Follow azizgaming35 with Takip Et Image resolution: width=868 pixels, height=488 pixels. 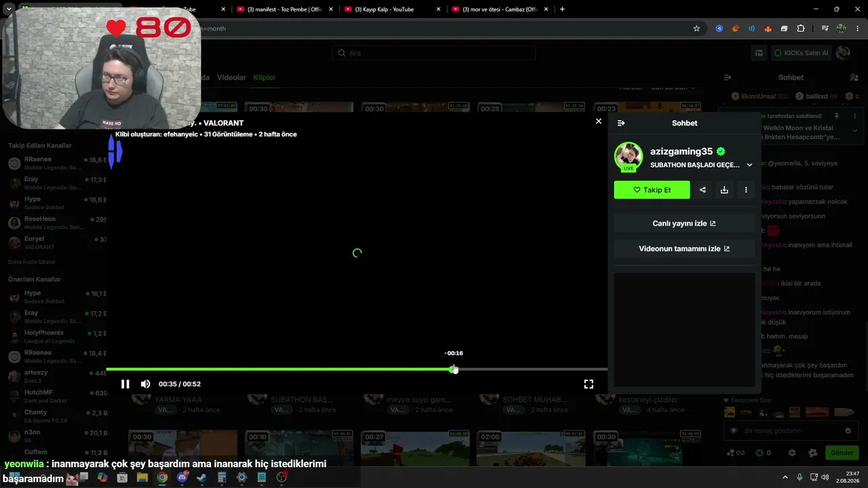(x=652, y=190)
